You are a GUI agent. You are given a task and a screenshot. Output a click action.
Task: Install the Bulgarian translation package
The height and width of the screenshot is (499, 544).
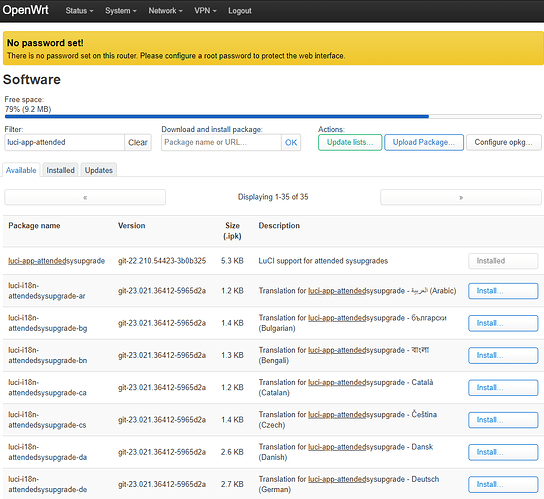pos(503,323)
